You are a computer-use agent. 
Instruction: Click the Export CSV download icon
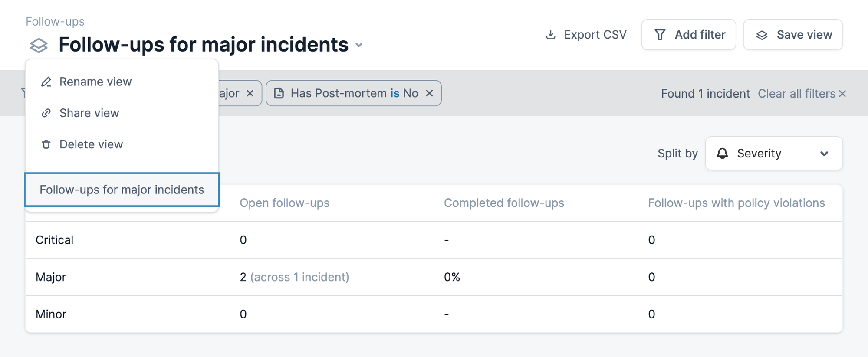coord(550,35)
